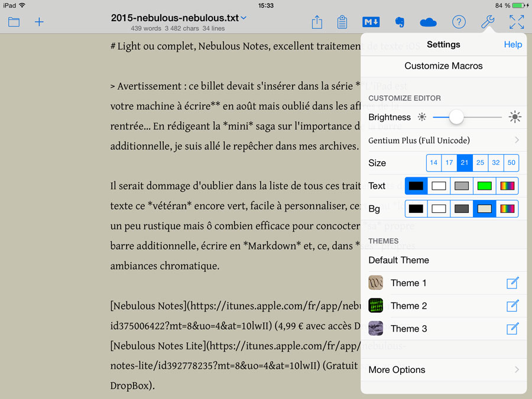Tap the battery indicator in status bar
The height and width of the screenshot is (399, 532).
[520, 5]
